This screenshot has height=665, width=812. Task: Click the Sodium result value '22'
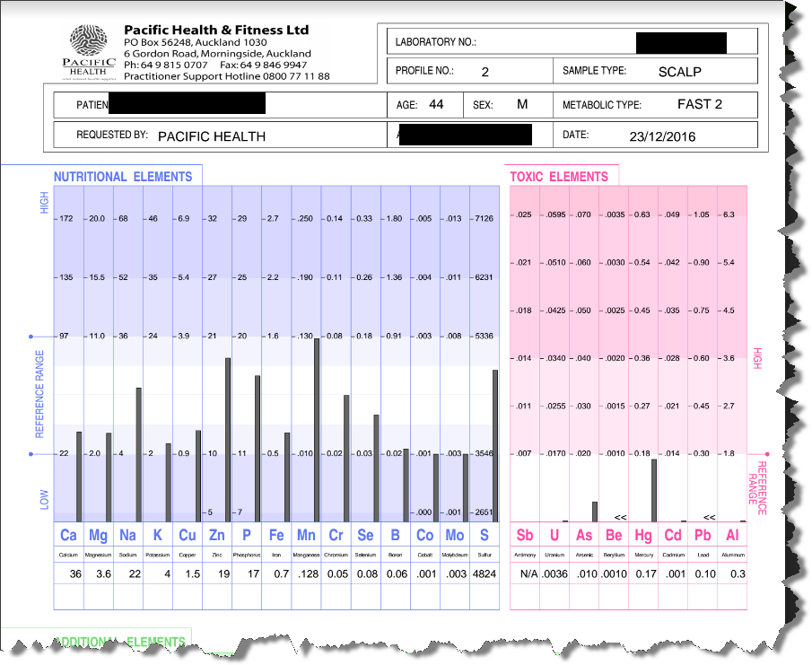[135, 573]
